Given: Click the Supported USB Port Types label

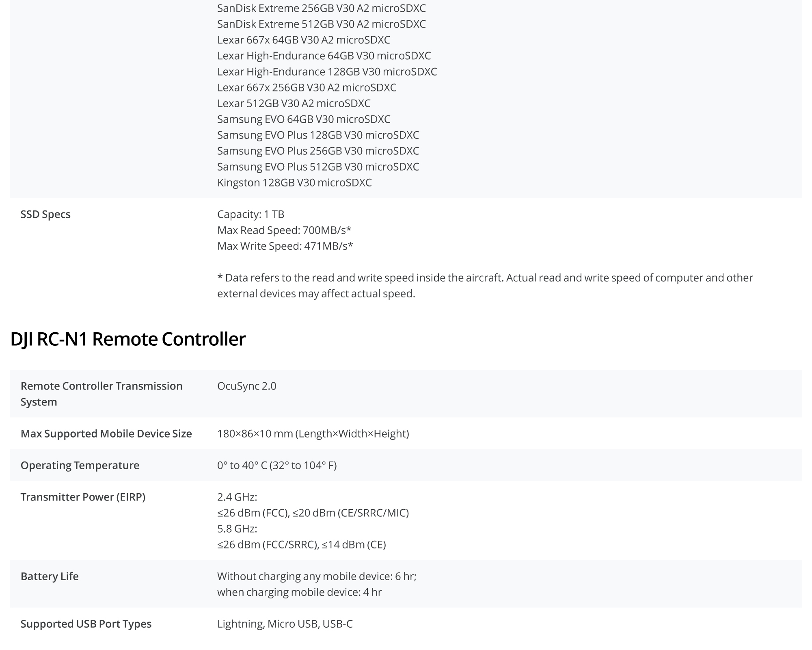Looking at the screenshot, I should 86,624.
